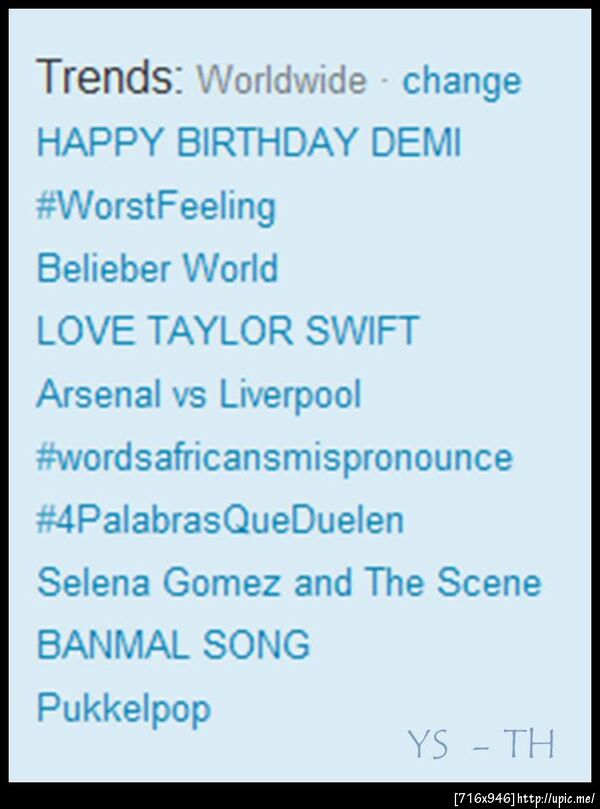600x809 pixels.
Task: Open the #WorstFeeling hashtag trend
Action: click(x=155, y=207)
